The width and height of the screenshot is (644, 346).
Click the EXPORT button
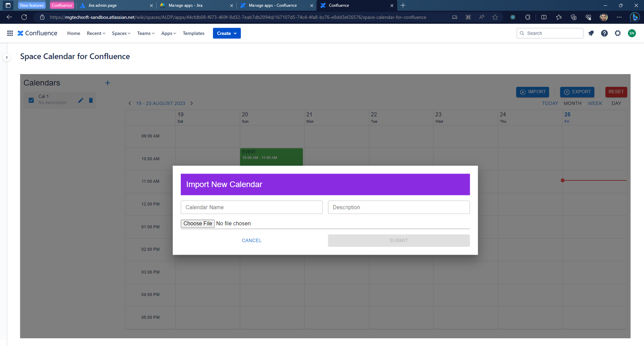click(577, 92)
